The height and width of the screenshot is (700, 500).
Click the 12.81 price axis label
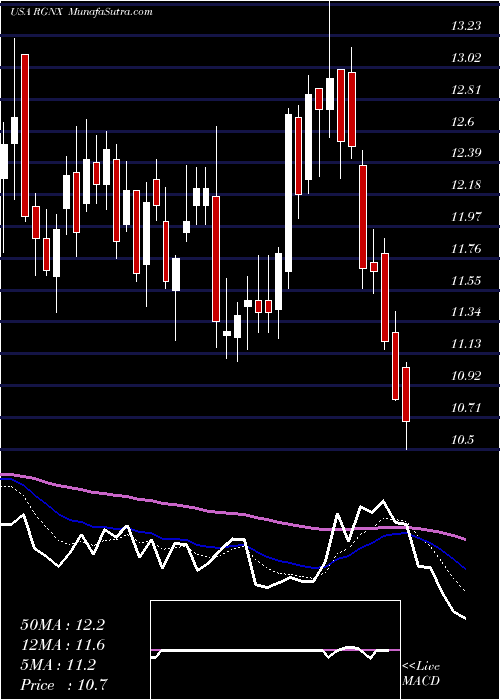tap(466, 90)
